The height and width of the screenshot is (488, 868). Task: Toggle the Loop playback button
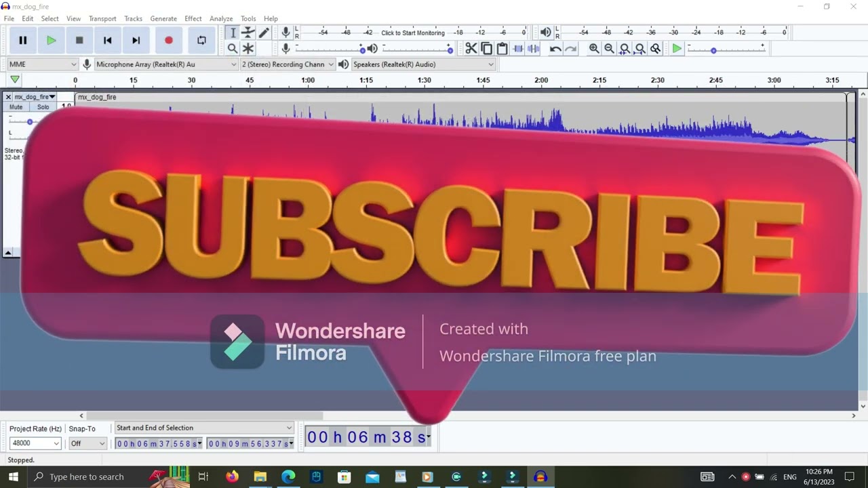tap(201, 41)
